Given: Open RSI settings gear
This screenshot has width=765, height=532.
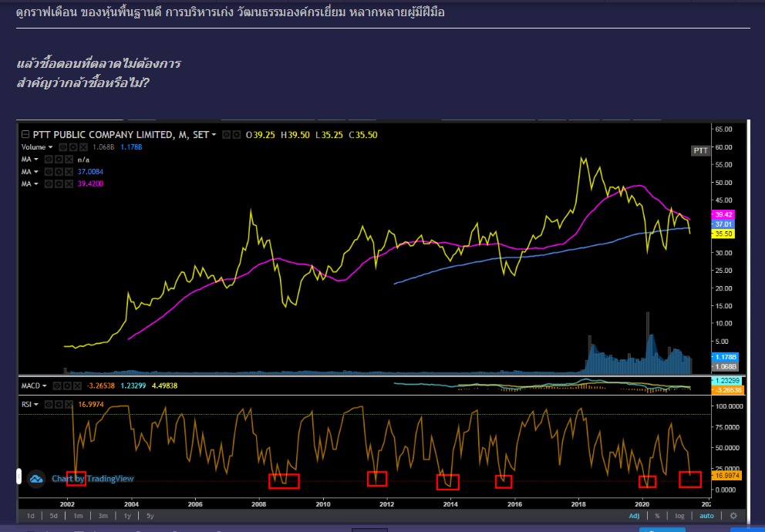Looking at the screenshot, I should (59, 404).
